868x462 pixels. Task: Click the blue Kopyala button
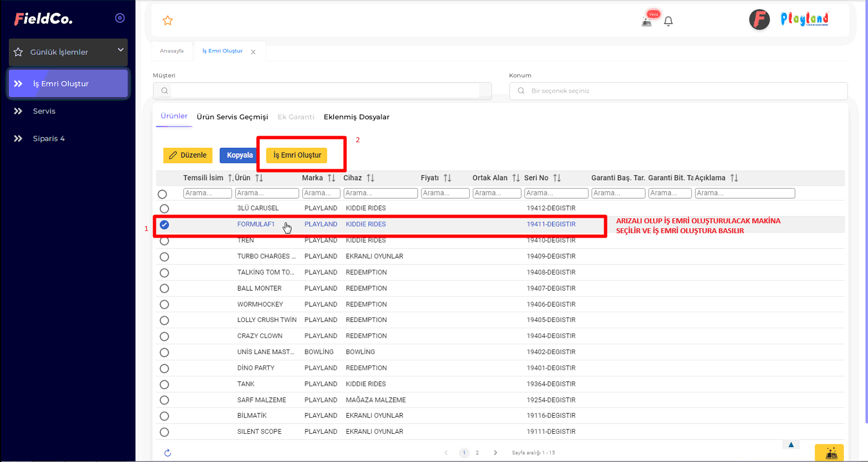pyautogui.click(x=240, y=155)
